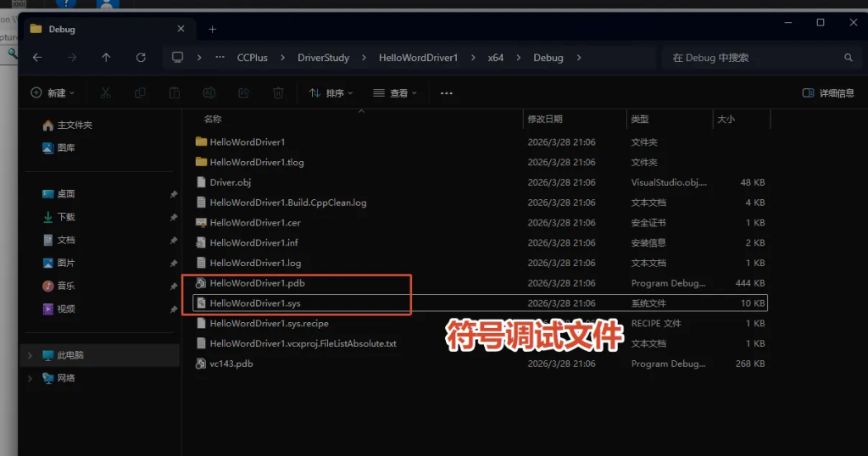Open the 排序 sort dropdown

point(331,93)
